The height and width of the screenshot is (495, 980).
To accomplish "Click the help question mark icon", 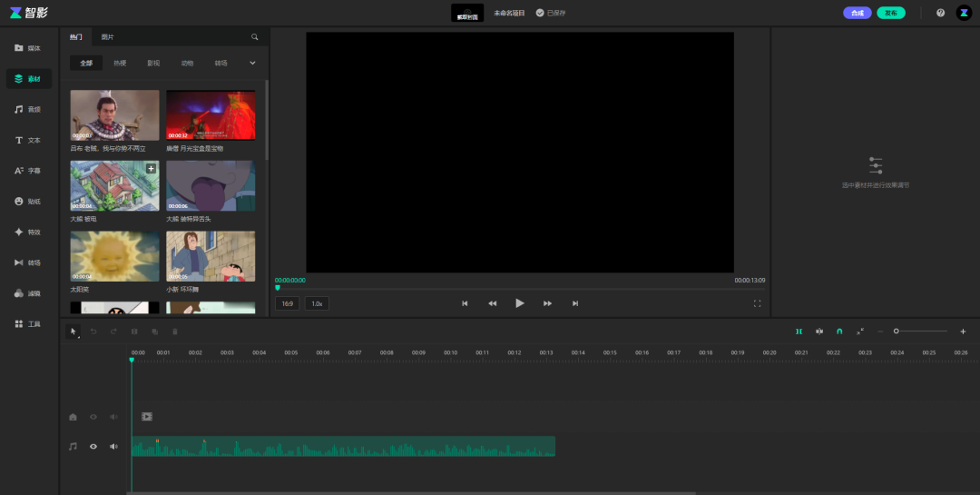I will (940, 13).
